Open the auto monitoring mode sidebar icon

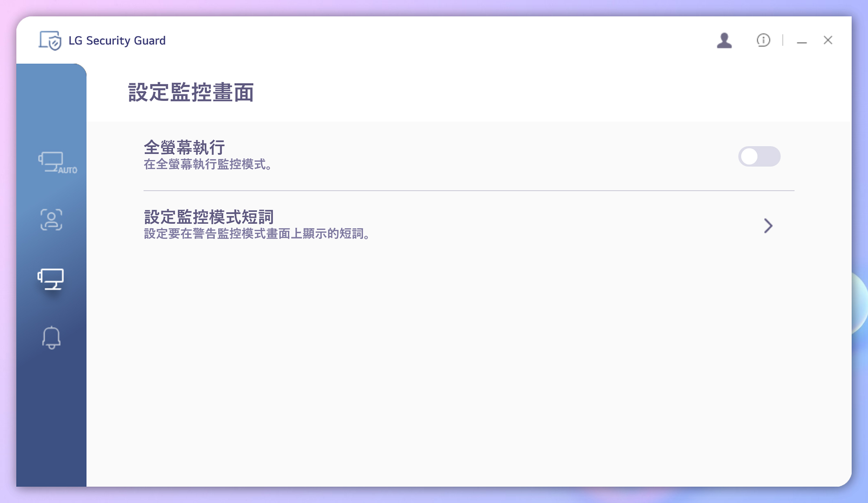click(x=57, y=163)
